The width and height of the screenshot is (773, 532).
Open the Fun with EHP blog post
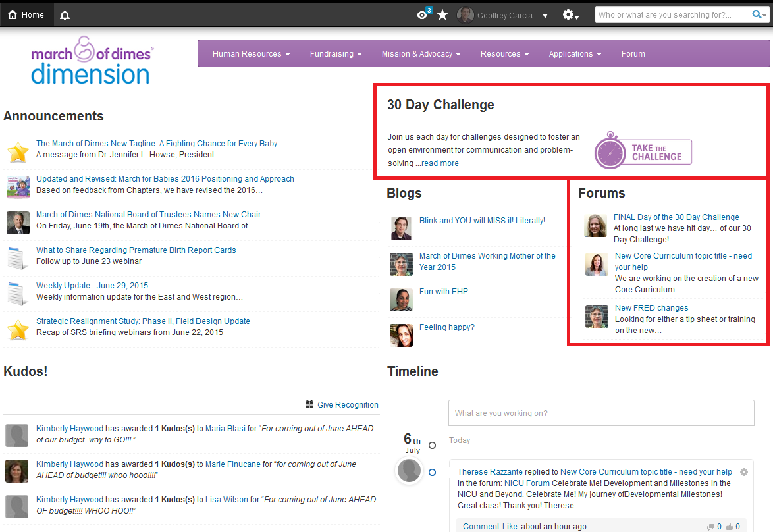(x=443, y=292)
